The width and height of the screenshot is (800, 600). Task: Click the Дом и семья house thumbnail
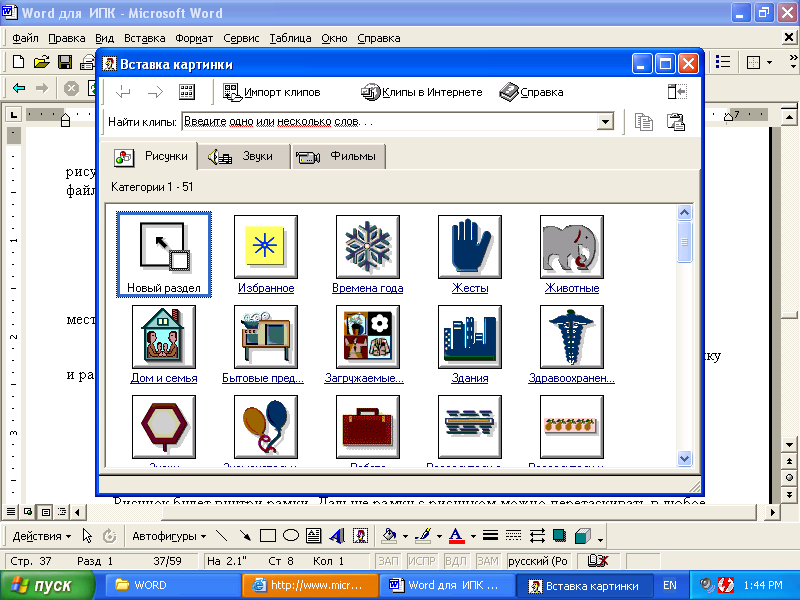click(x=164, y=337)
